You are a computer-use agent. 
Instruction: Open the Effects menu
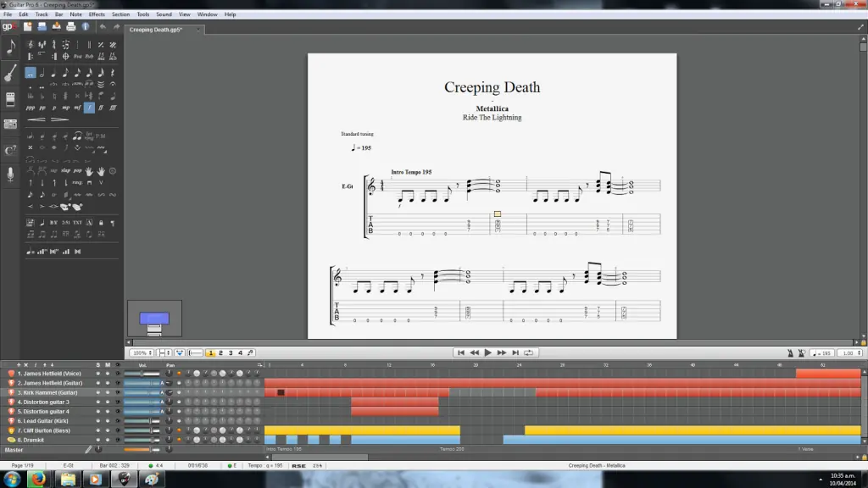click(97, 14)
